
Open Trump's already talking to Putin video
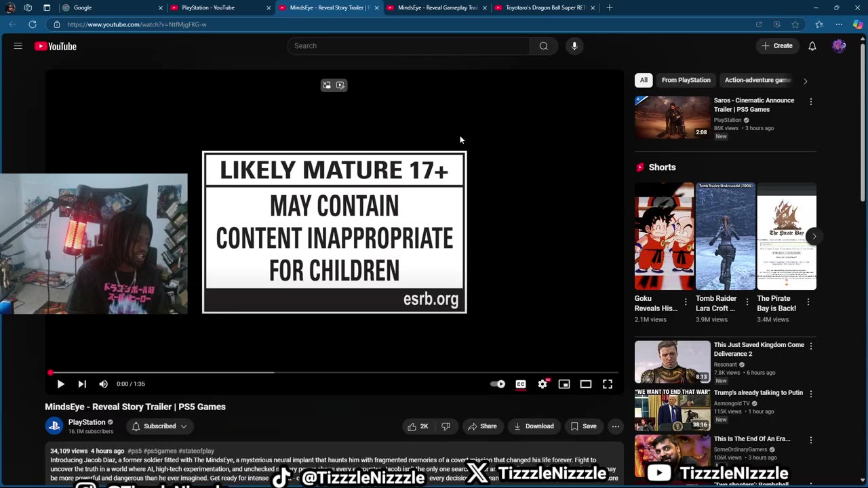point(672,409)
